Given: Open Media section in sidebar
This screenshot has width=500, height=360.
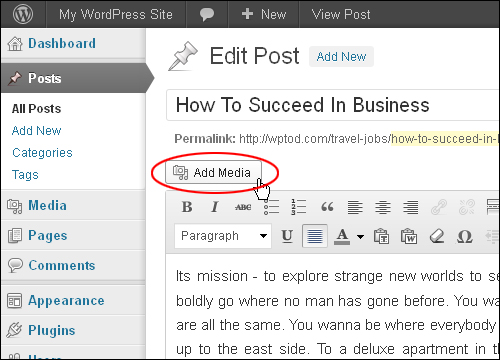Looking at the screenshot, I should click(x=73, y=205).
